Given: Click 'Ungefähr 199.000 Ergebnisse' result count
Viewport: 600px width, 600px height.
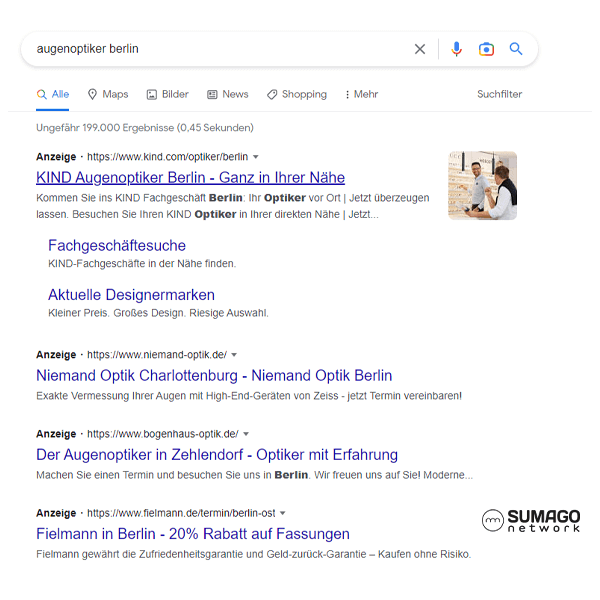Looking at the screenshot, I should coord(145,128).
